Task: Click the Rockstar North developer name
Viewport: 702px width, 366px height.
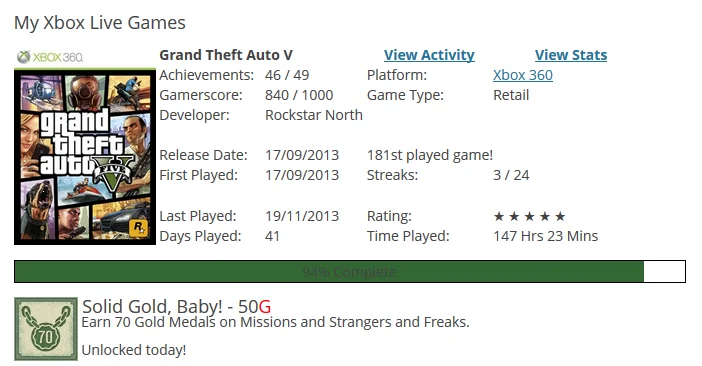Action: click(x=314, y=115)
